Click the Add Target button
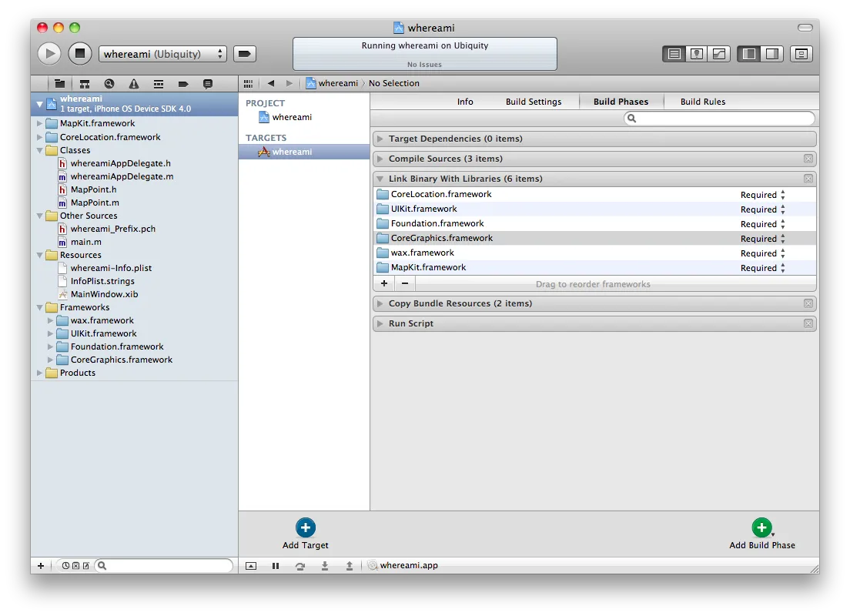 pyautogui.click(x=305, y=534)
